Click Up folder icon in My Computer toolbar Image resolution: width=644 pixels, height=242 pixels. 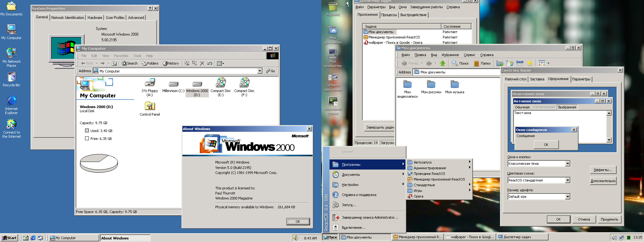(114, 63)
